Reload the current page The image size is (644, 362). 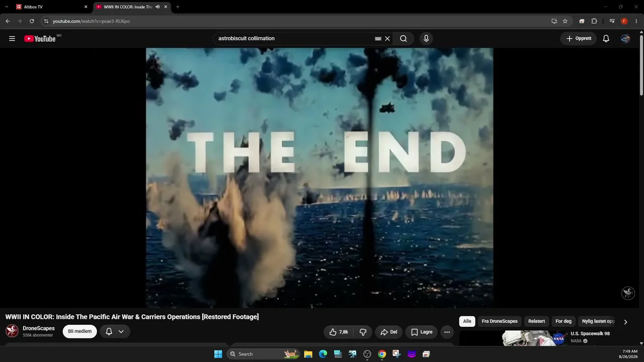click(32, 21)
